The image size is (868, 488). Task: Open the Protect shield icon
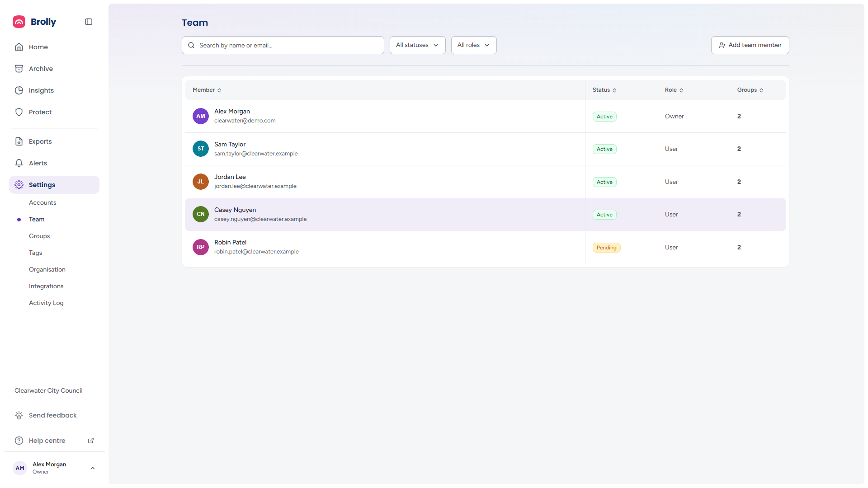point(19,112)
